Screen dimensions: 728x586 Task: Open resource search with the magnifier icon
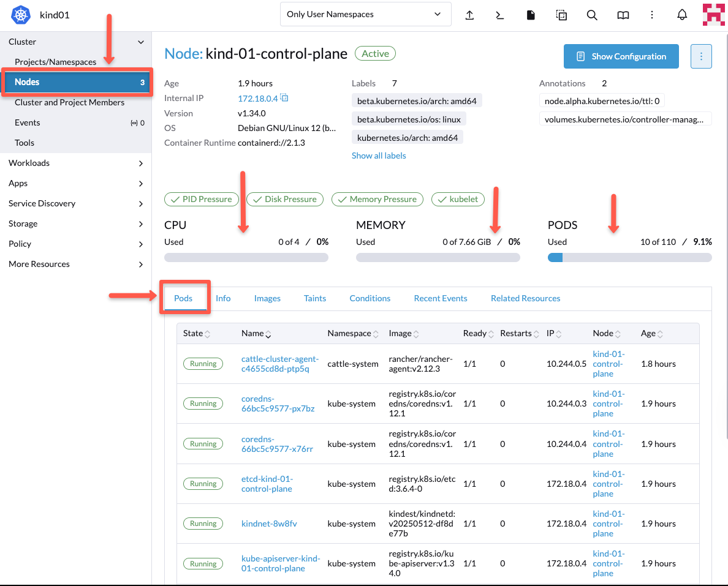click(592, 14)
